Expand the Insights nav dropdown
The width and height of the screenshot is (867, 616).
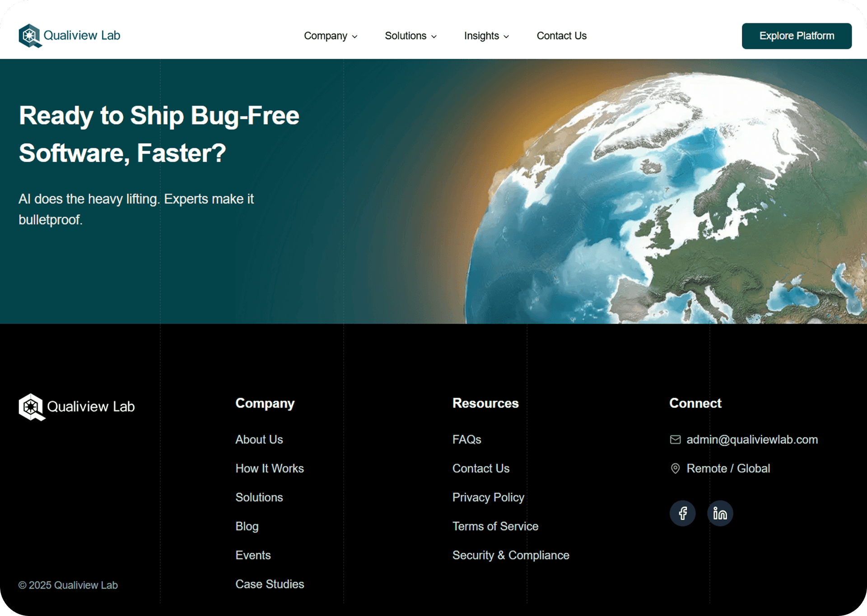tap(486, 36)
